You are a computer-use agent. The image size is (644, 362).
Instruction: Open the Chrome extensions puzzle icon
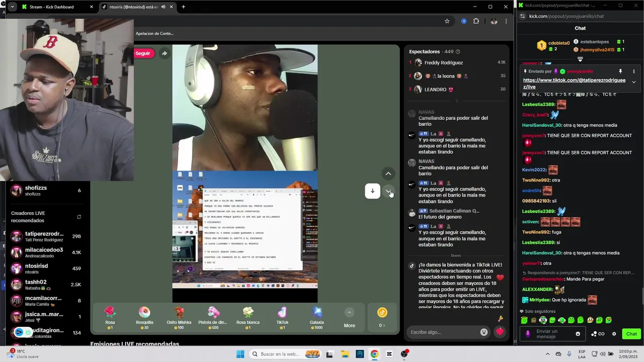coord(476,21)
